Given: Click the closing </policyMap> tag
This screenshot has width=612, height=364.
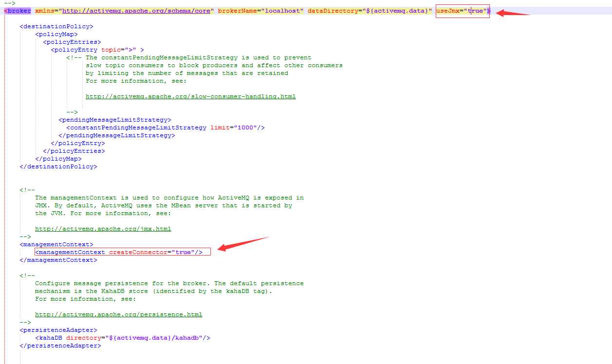Looking at the screenshot, I should (58, 159).
